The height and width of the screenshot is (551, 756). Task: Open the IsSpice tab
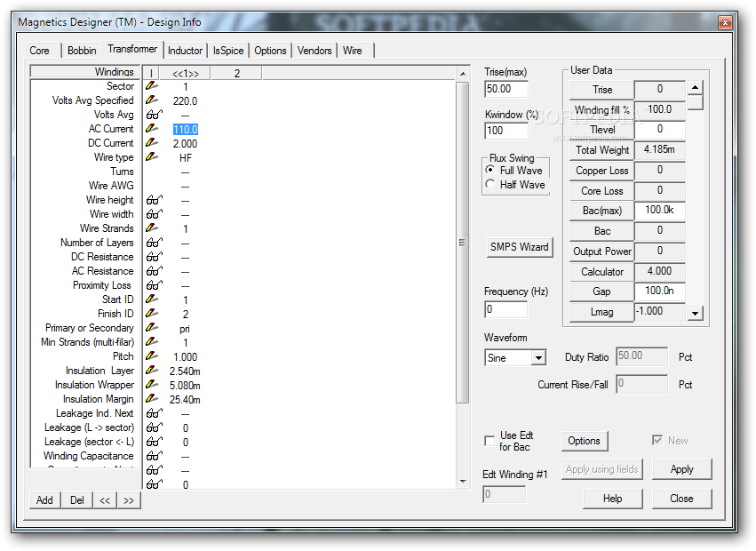pos(228,51)
